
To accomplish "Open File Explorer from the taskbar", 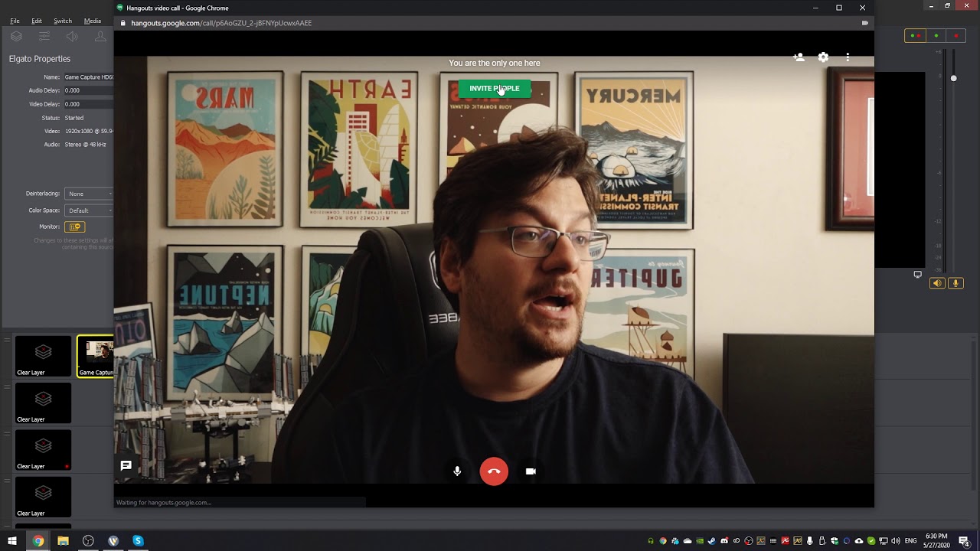I will click(63, 541).
